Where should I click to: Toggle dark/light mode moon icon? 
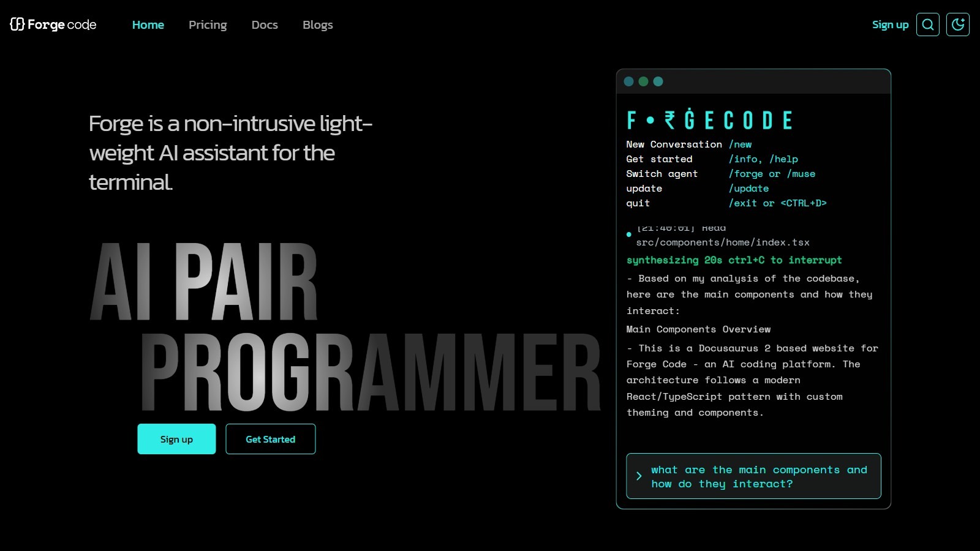coord(957,24)
